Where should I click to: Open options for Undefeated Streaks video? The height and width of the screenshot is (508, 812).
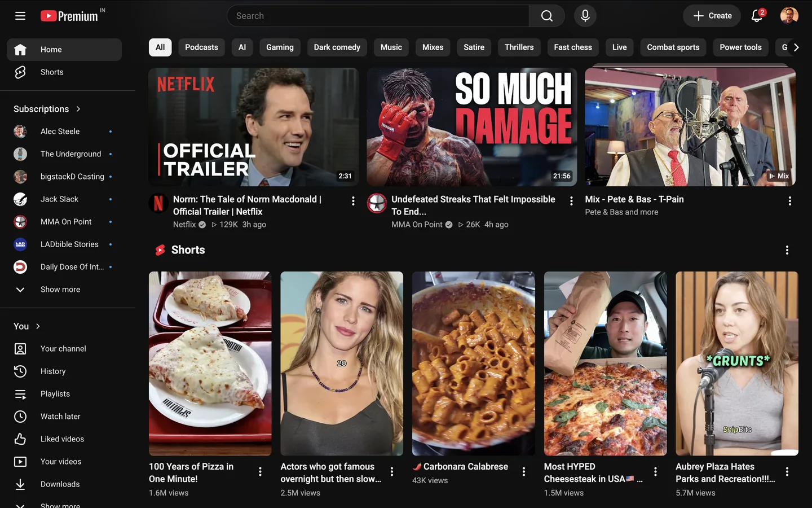[x=571, y=201]
